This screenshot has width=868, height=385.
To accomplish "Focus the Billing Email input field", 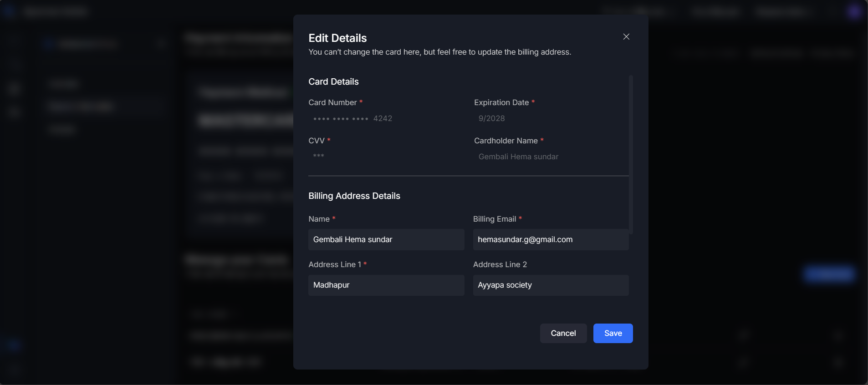I will pos(550,239).
